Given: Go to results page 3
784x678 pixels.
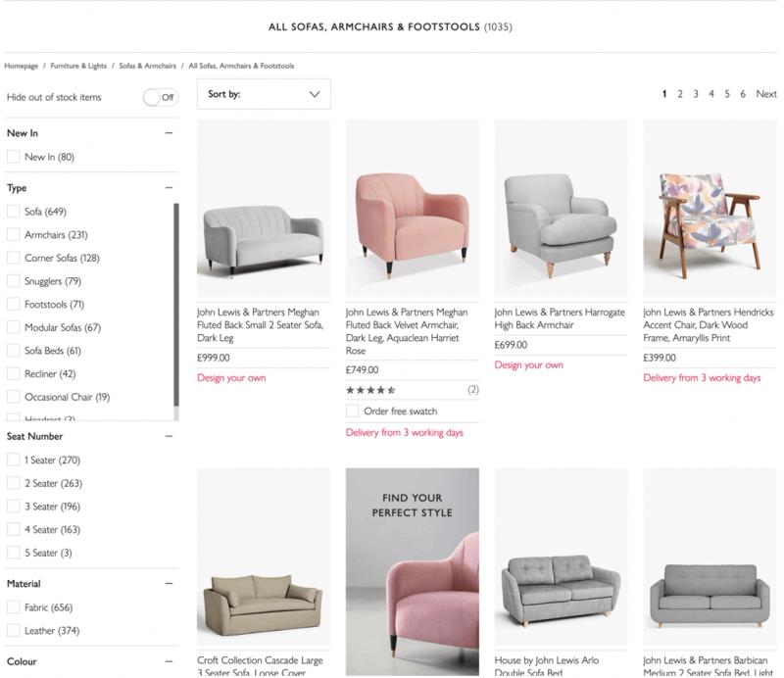Looking at the screenshot, I should pos(696,93).
